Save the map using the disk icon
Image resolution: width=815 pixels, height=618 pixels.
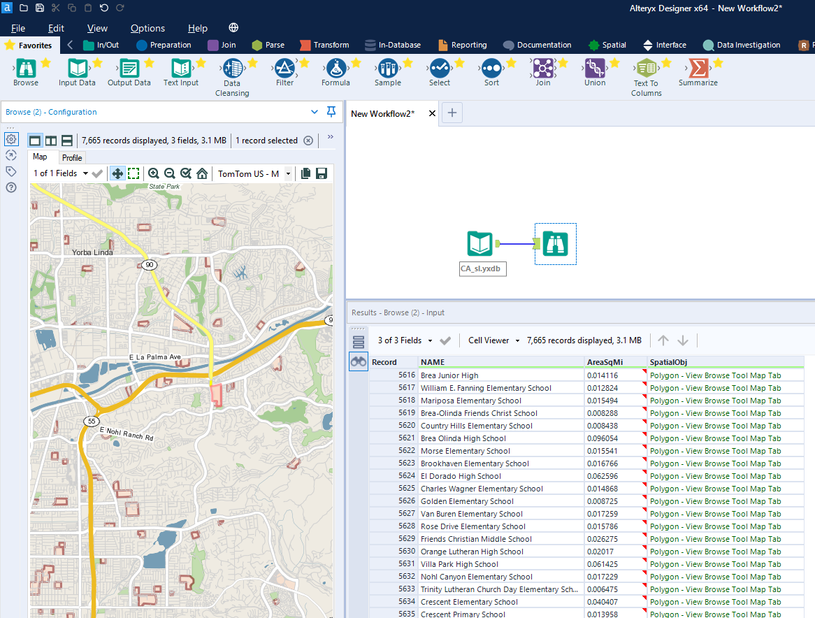tap(321, 174)
